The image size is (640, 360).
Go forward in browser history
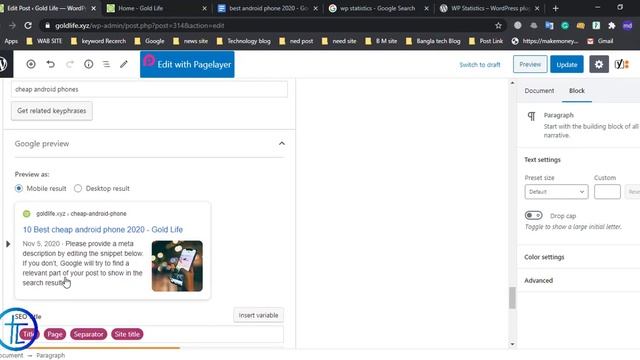[12, 25]
